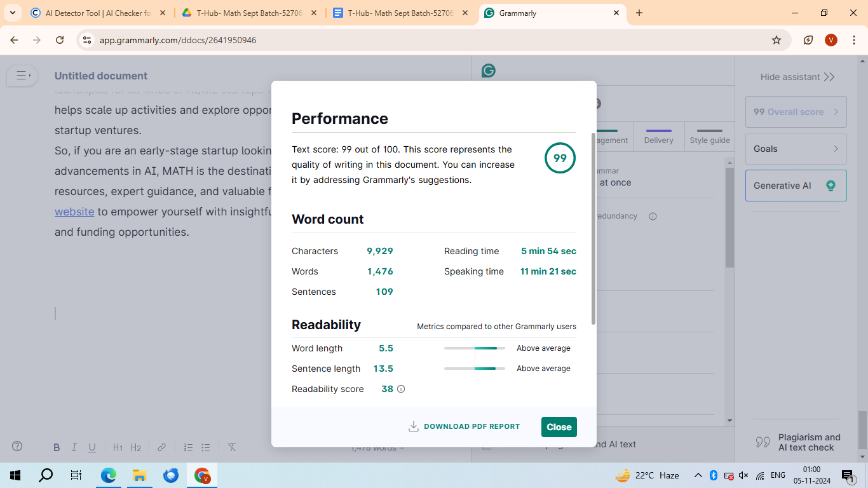Open the Goals panel
This screenshot has height=488, width=868.
click(x=796, y=149)
